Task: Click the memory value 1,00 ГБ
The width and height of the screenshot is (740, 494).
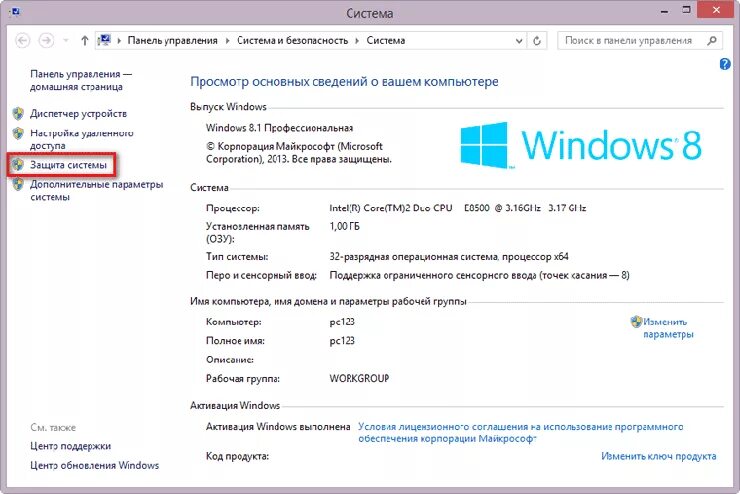Action: 345,226
